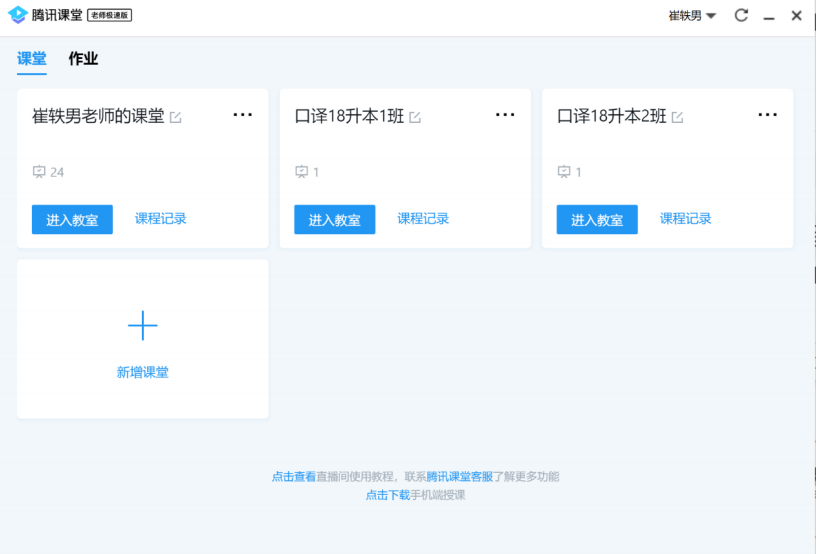818x554 pixels.
Task: Open three-dot menu on 口译18升本2班 card
Action: [x=767, y=115]
